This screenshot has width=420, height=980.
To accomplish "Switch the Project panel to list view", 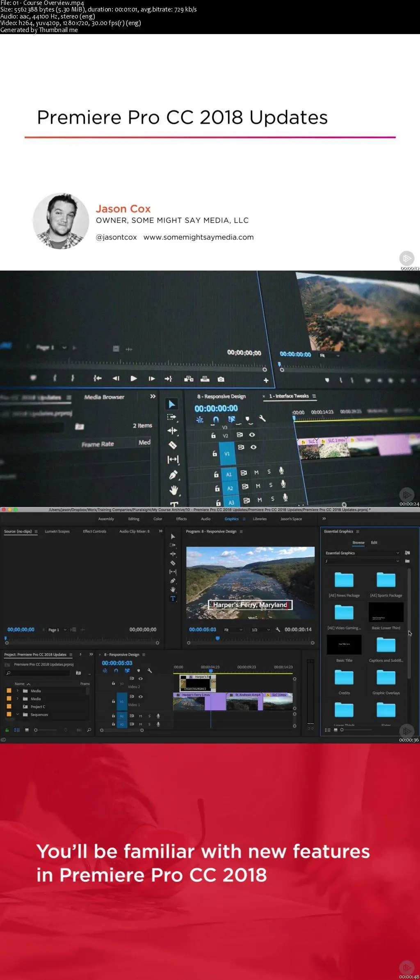I will (17, 730).
